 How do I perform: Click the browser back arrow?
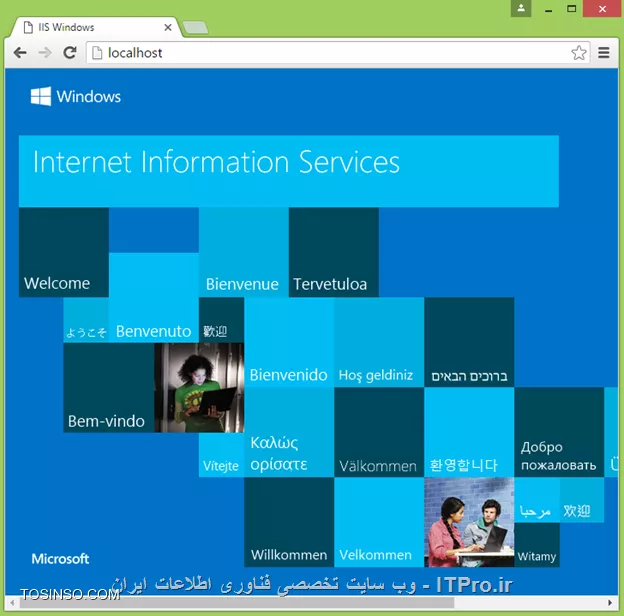[x=20, y=53]
